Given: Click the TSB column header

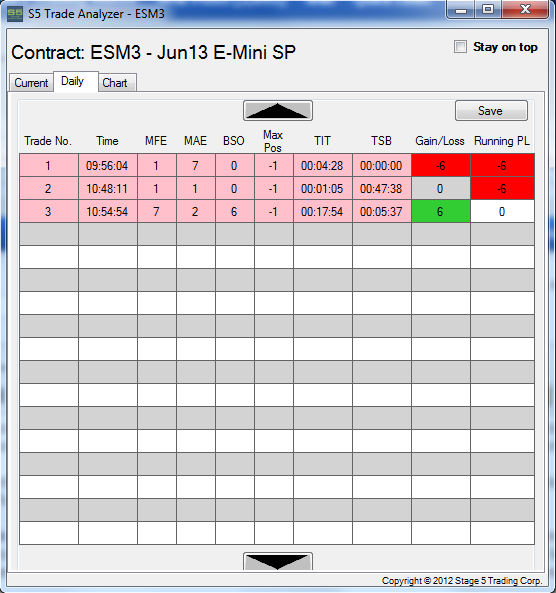Looking at the screenshot, I should coord(381,141).
